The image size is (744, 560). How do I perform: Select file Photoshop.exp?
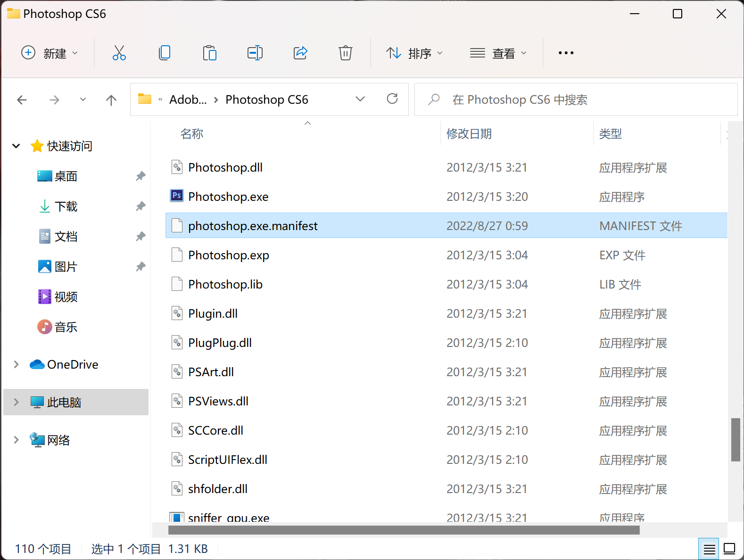tap(229, 255)
